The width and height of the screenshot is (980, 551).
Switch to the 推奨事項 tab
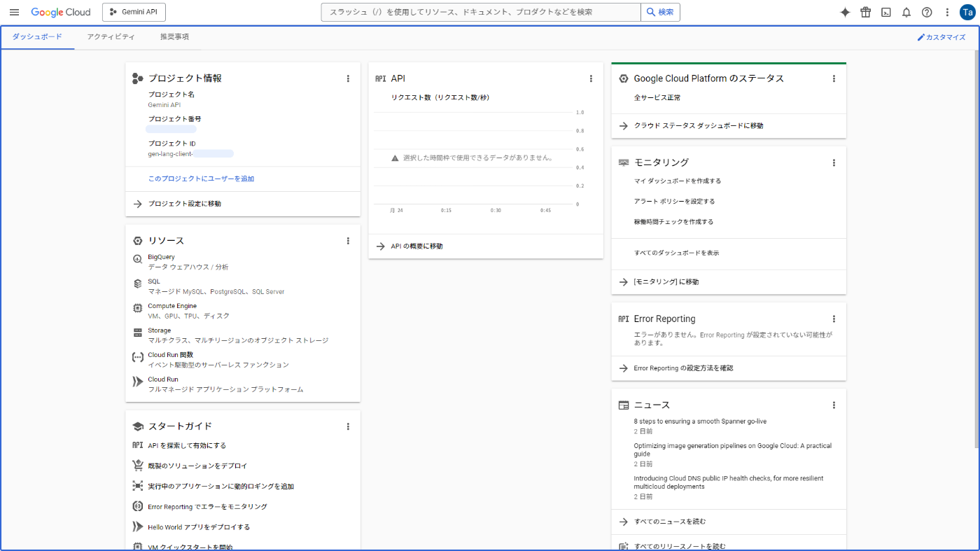(x=174, y=36)
